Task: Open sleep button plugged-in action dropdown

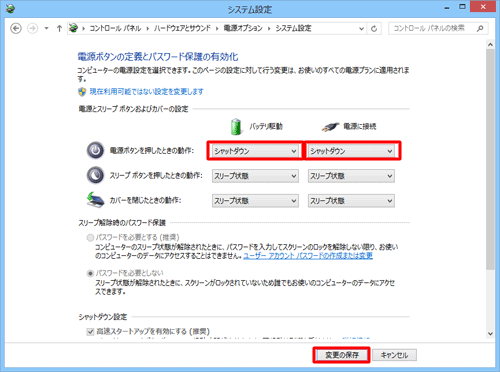Action: coord(351,176)
